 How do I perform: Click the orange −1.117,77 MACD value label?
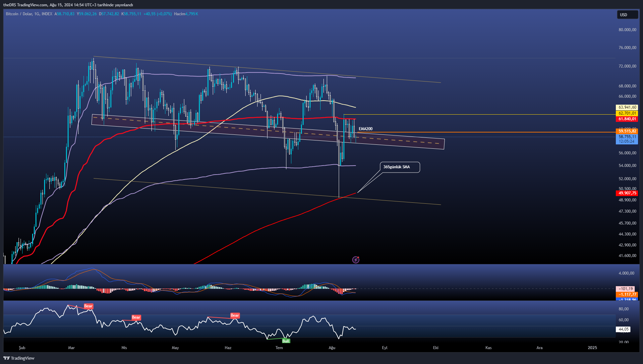point(627,294)
